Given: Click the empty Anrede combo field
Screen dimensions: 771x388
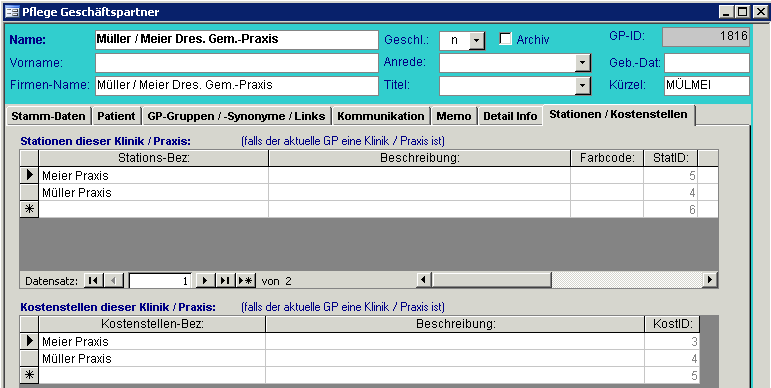Looking at the screenshot, I should [507, 62].
